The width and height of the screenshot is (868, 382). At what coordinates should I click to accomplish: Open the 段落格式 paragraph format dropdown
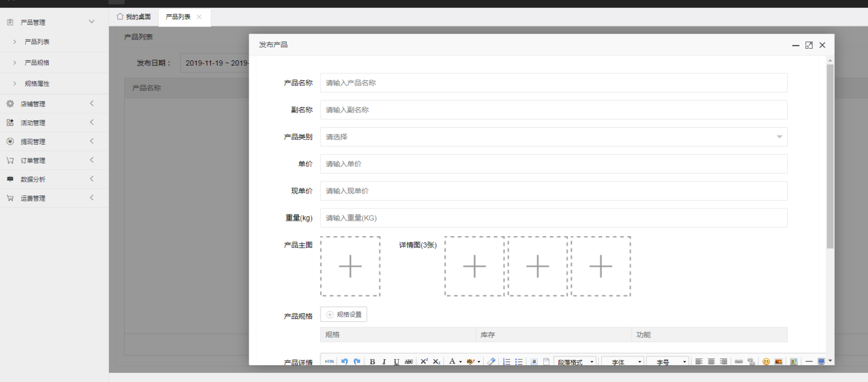pyautogui.click(x=575, y=362)
